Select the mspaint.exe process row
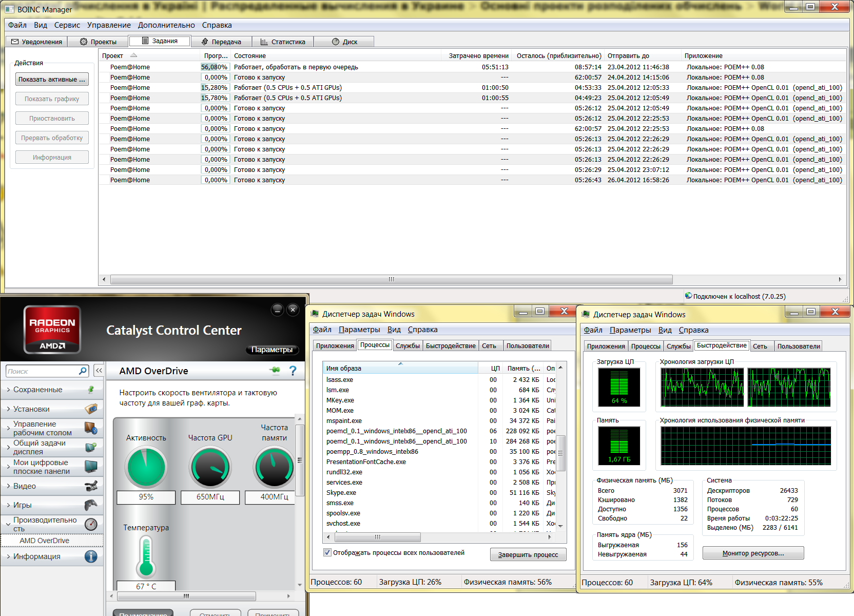 (x=439, y=421)
